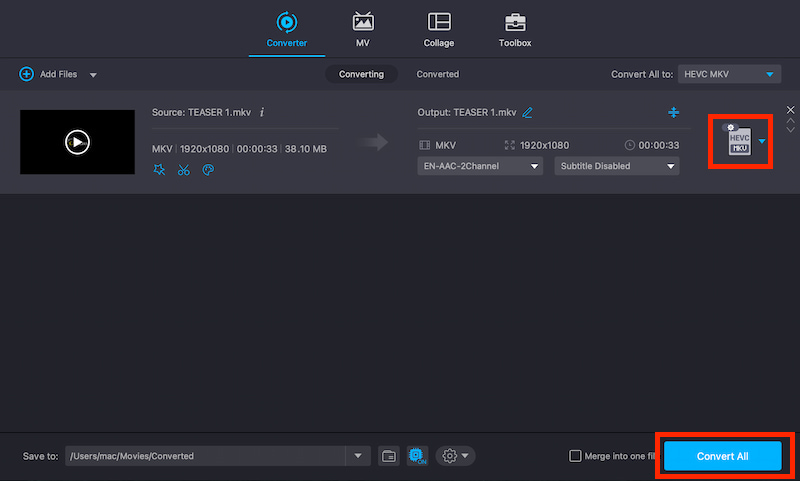
Task: Click the Output: TEASER 1.mkv label
Action: click(467, 112)
